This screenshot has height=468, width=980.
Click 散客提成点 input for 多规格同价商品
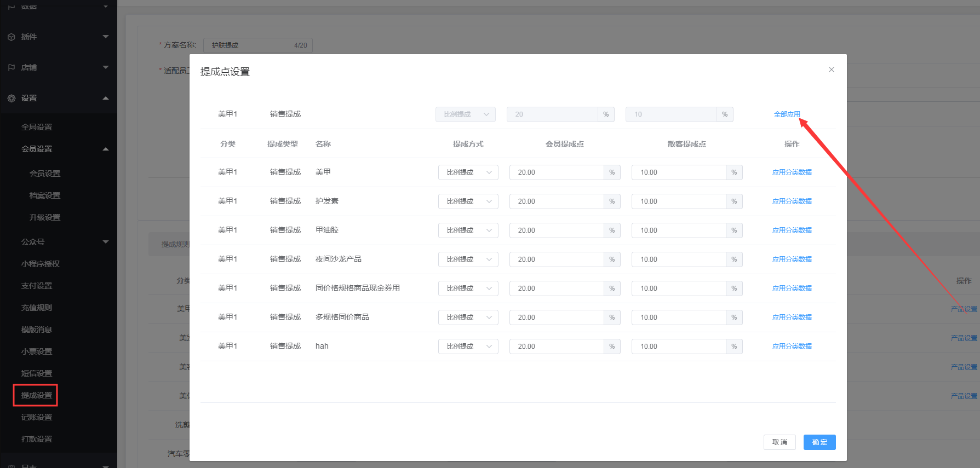(x=678, y=317)
